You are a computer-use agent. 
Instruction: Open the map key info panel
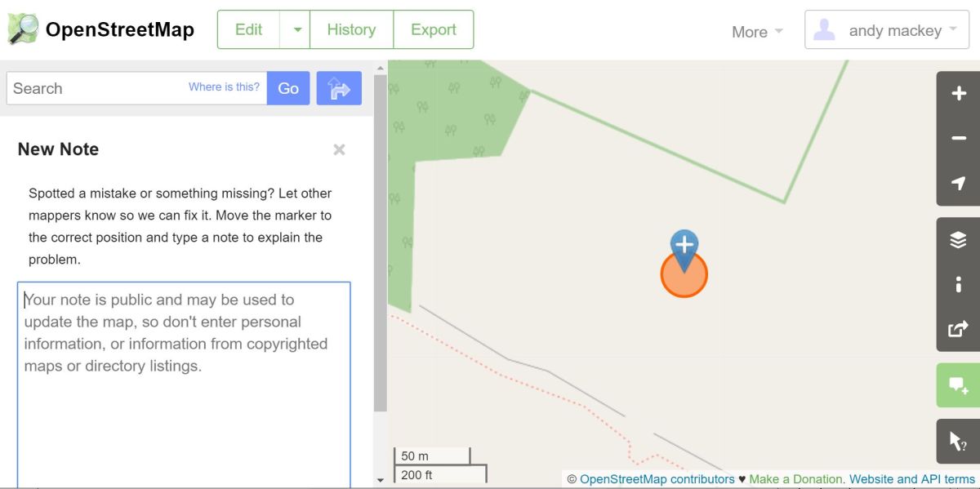[x=958, y=285]
